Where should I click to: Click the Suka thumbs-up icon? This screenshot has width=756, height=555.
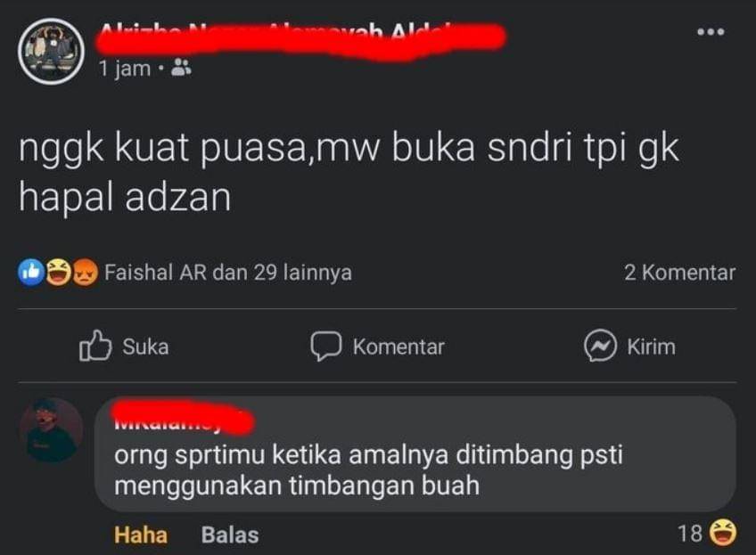coord(95,346)
